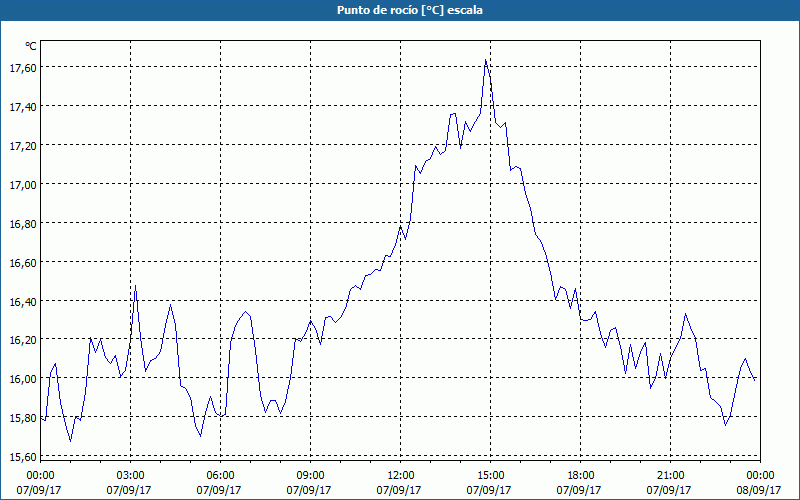Click the 17,00 y-axis label
This screenshot has height=500, width=800.
[x=23, y=184]
